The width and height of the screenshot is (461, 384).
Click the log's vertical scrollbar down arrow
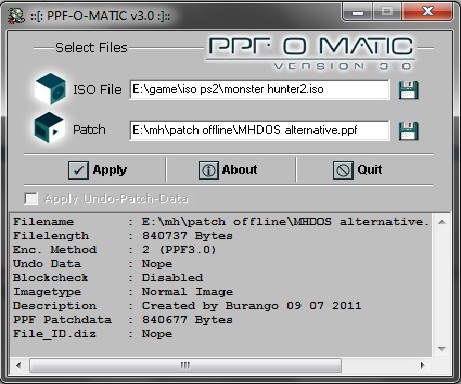442,349
